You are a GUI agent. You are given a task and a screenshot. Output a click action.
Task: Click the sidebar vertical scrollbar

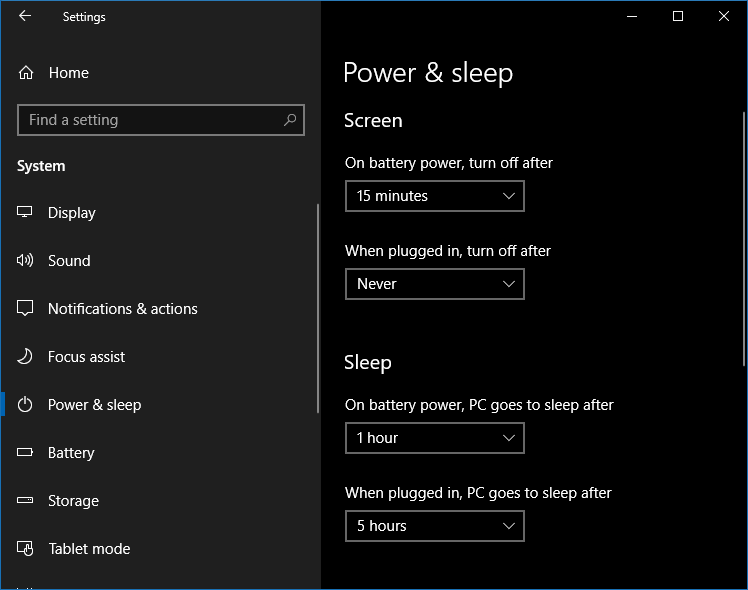tap(318, 308)
